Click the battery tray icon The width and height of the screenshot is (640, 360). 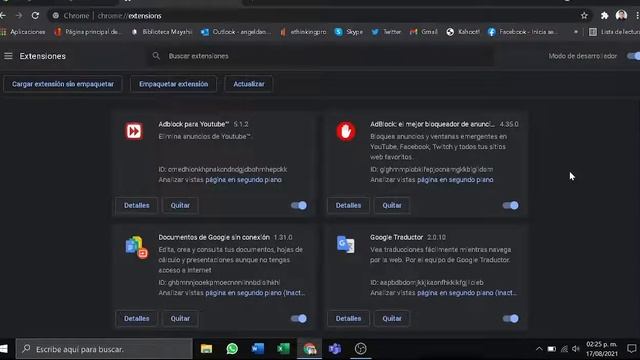click(x=551, y=349)
